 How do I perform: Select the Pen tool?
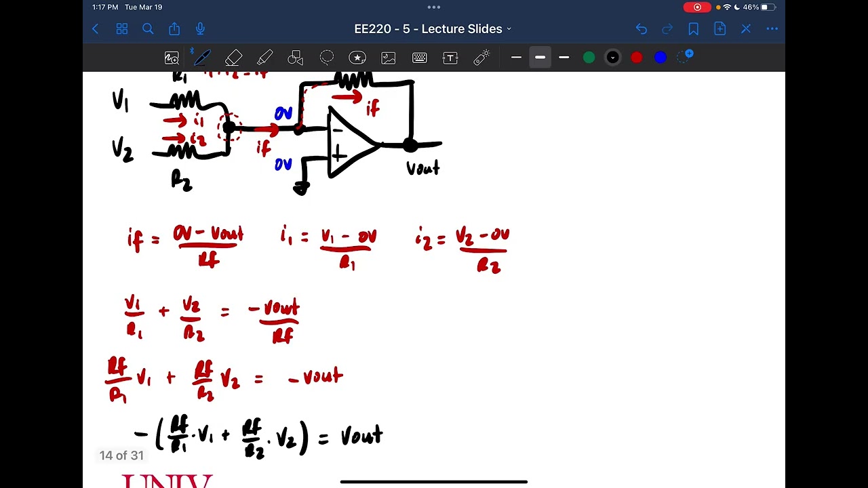[202, 58]
